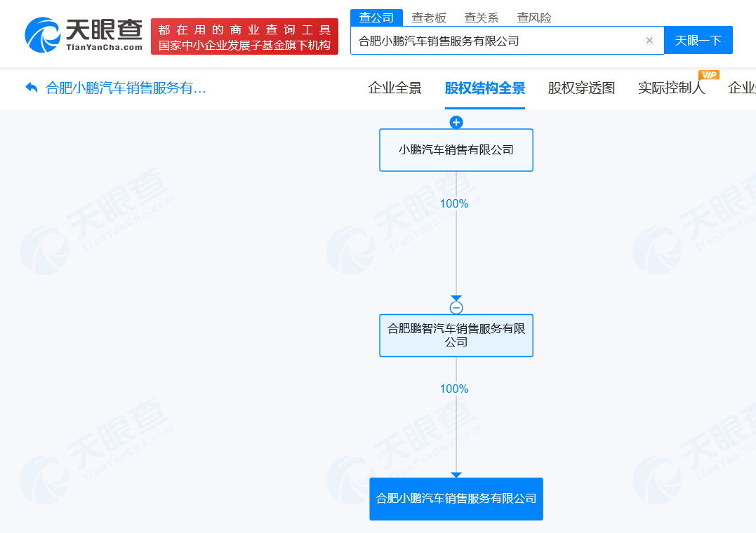Open the 股权穿透图 tab
This screenshot has width=756, height=533.
(x=581, y=88)
